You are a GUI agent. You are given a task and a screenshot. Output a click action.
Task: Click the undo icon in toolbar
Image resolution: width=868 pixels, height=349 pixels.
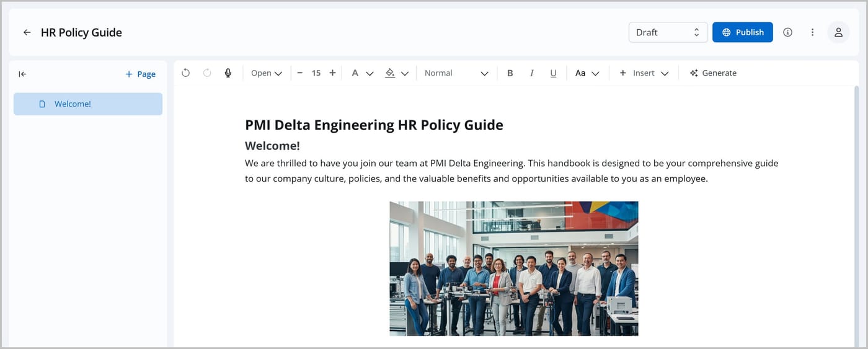click(x=185, y=73)
